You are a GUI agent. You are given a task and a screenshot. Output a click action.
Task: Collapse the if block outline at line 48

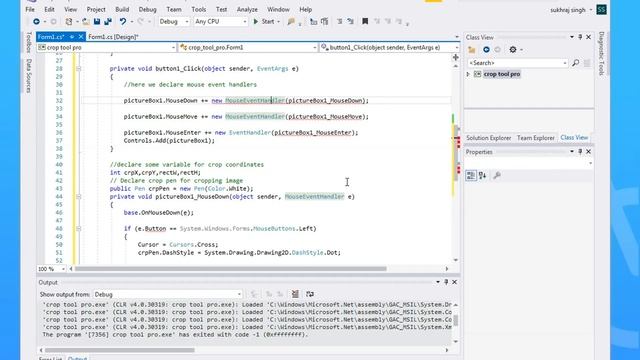(78, 229)
